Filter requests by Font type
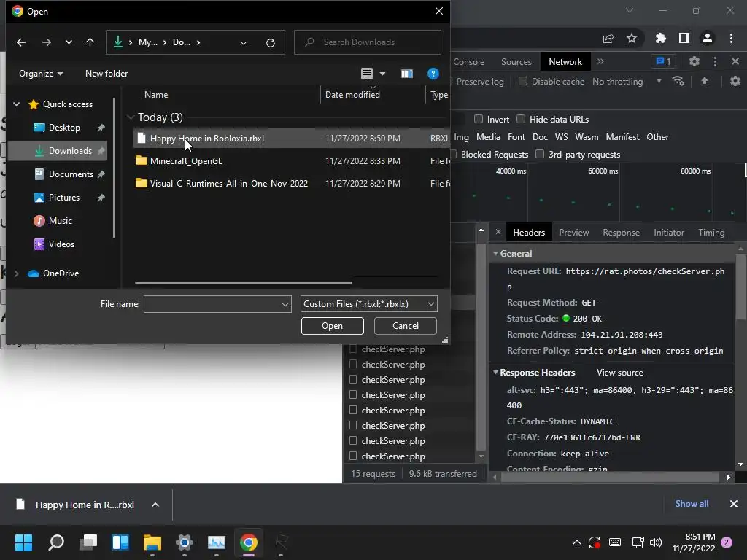Image resolution: width=747 pixels, height=560 pixels. (x=516, y=137)
